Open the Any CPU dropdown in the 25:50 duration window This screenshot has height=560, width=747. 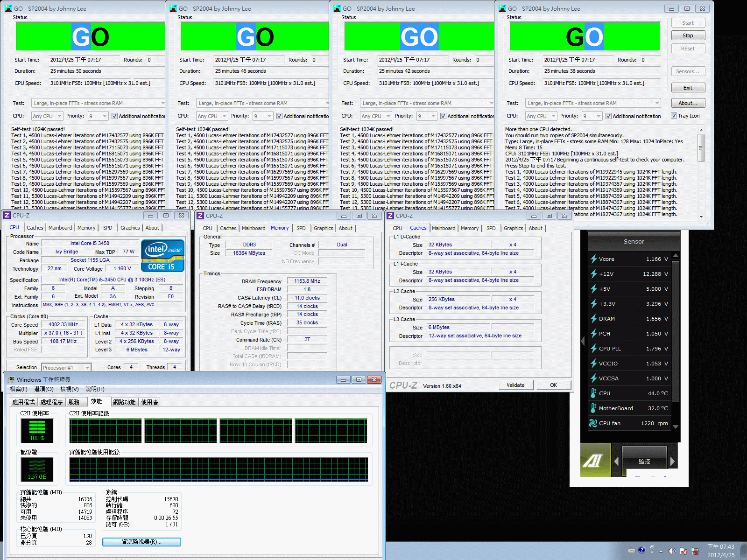pos(47,116)
